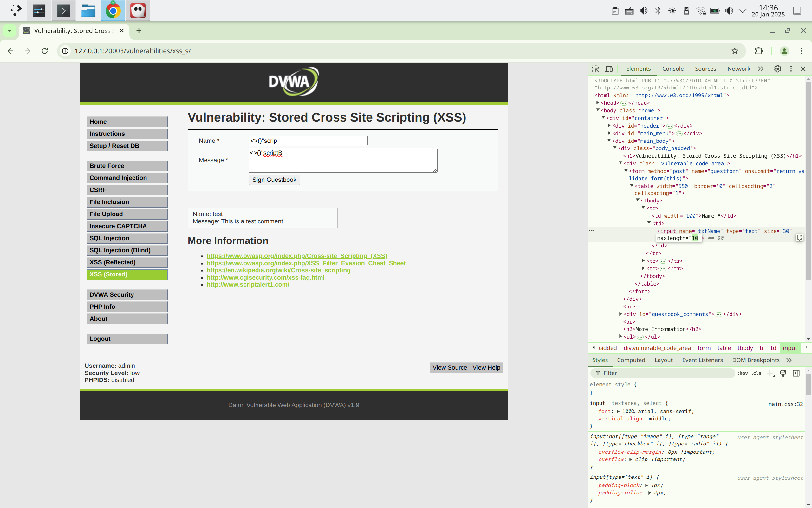Show more DevTools tabs chevron
Viewport: 812px width, 508px height.
tap(761, 69)
